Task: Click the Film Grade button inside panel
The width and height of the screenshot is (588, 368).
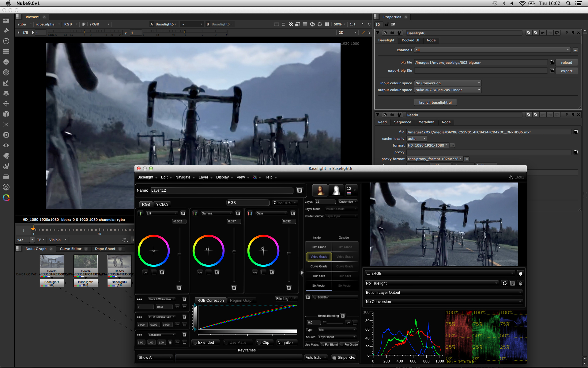Action: click(x=318, y=247)
